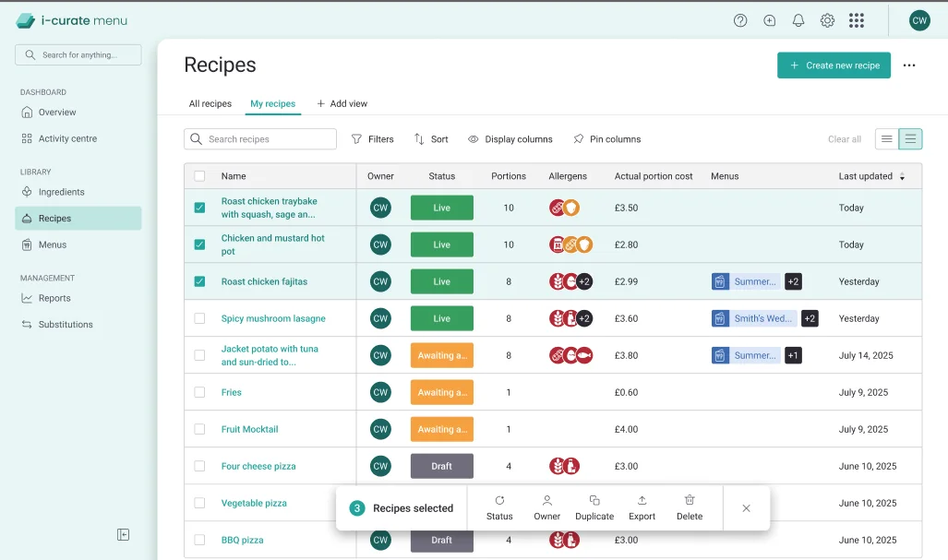Image resolution: width=948 pixels, height=560 pixels.
Task: Open Substitutions under Management
Action: [78, 325]
